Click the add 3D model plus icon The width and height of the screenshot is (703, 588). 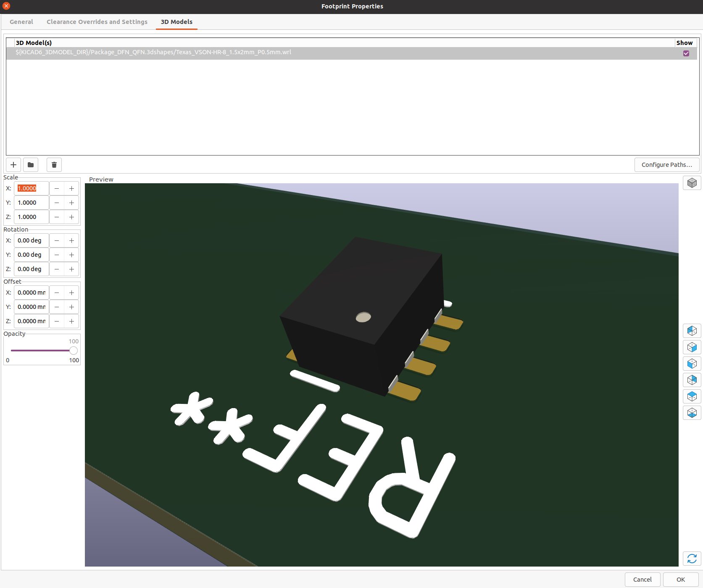(x=13, y=165)
